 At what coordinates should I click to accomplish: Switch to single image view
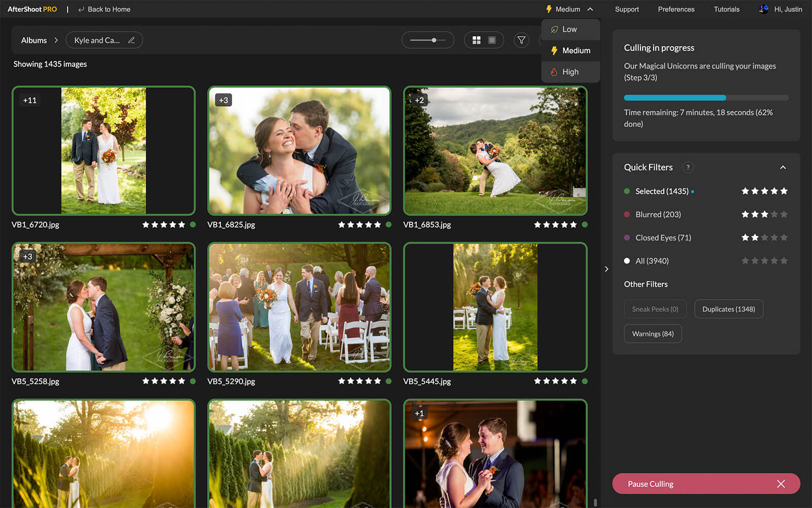pos(492,40)
